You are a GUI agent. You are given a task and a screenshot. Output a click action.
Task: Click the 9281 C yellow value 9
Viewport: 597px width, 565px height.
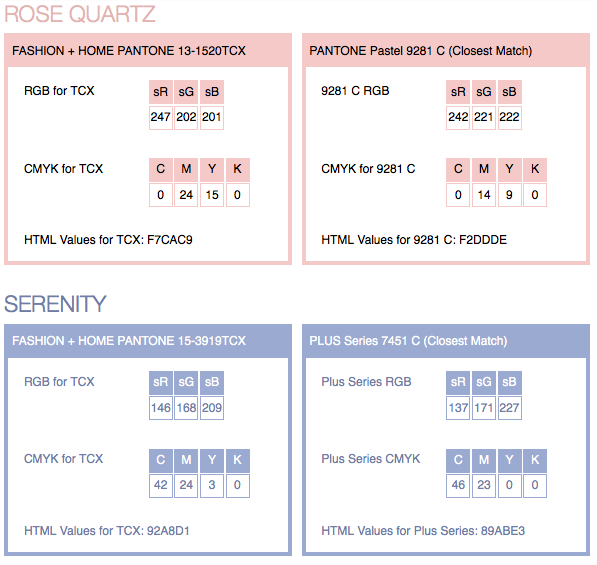[x=509, y=195]
